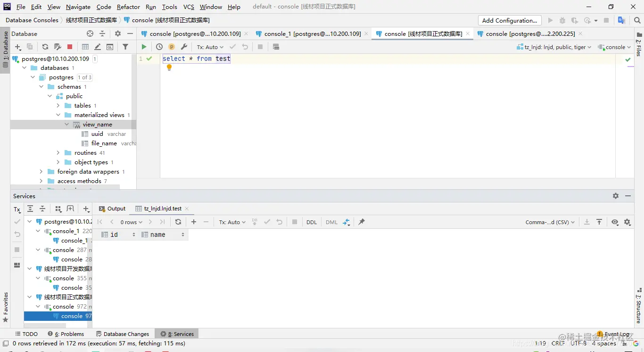Refresh the Database tree

pos(45,47)
